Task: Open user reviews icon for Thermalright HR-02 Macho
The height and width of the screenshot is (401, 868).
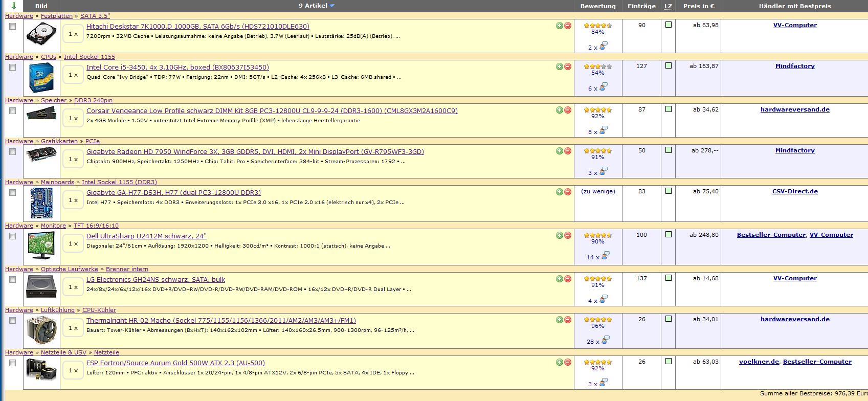Action: coord(605,340)
